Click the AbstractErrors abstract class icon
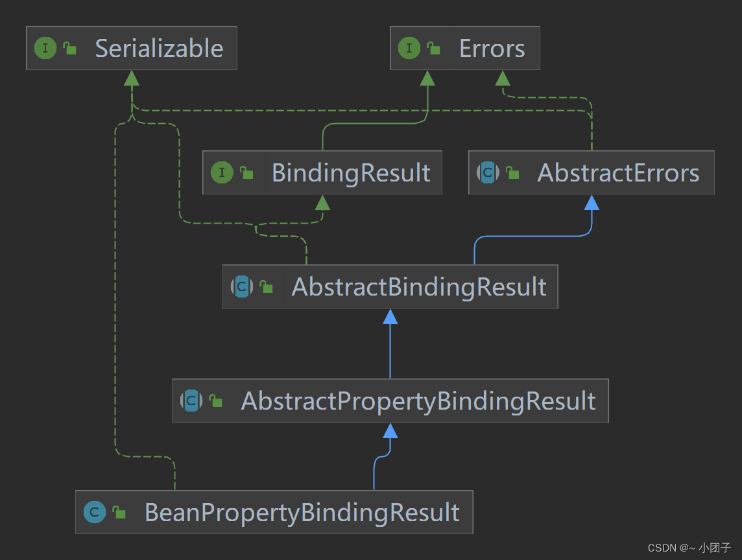The width and height of the screenshot is (742, 560). [488, 172]
